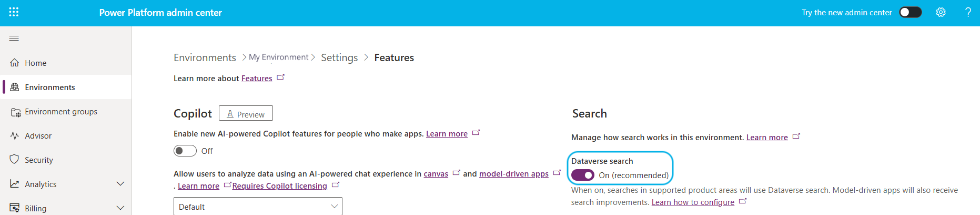The height and width of the screenshot is (215, 980).
Task: Open Requires Copilot licensing link
Action: (x=279, y=186)
